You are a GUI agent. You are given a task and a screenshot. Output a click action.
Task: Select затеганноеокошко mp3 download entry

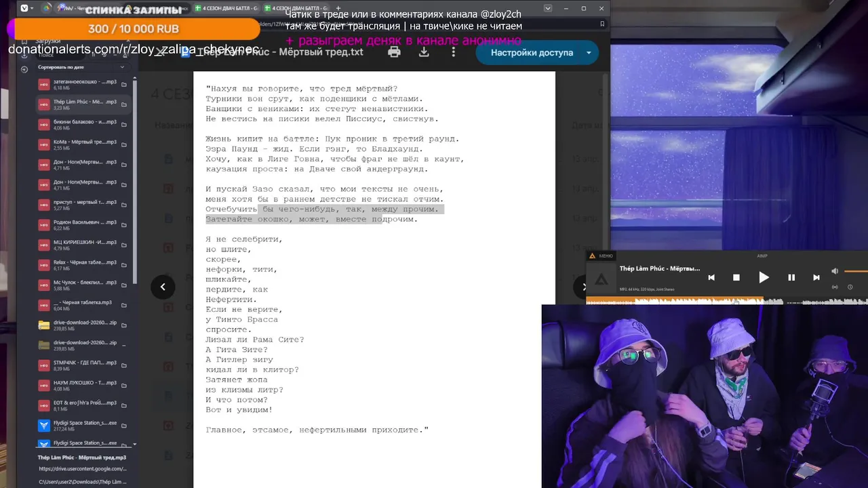coord(83,85)
